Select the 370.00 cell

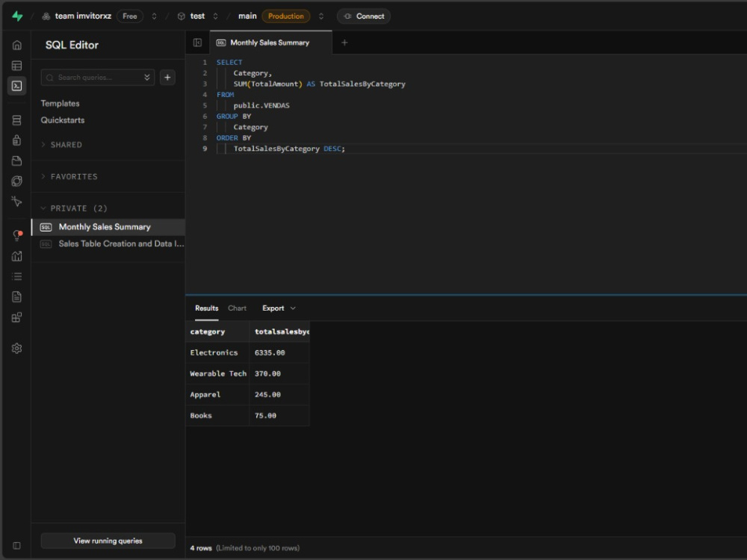coord(279,373)
